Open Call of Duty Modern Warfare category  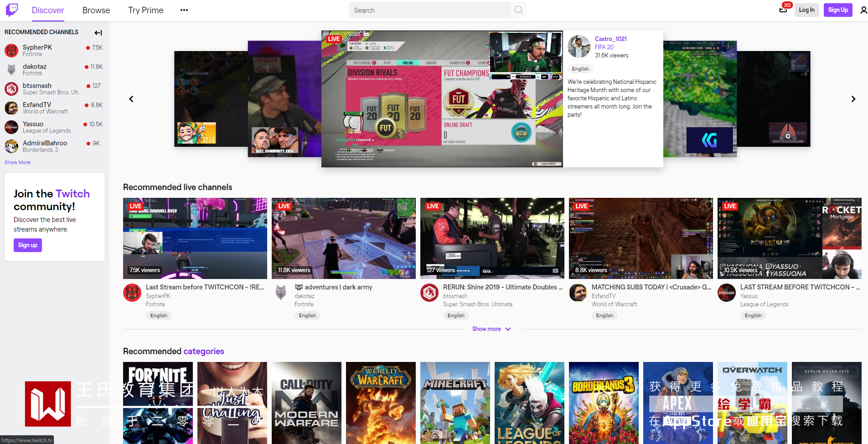(306, 403)
